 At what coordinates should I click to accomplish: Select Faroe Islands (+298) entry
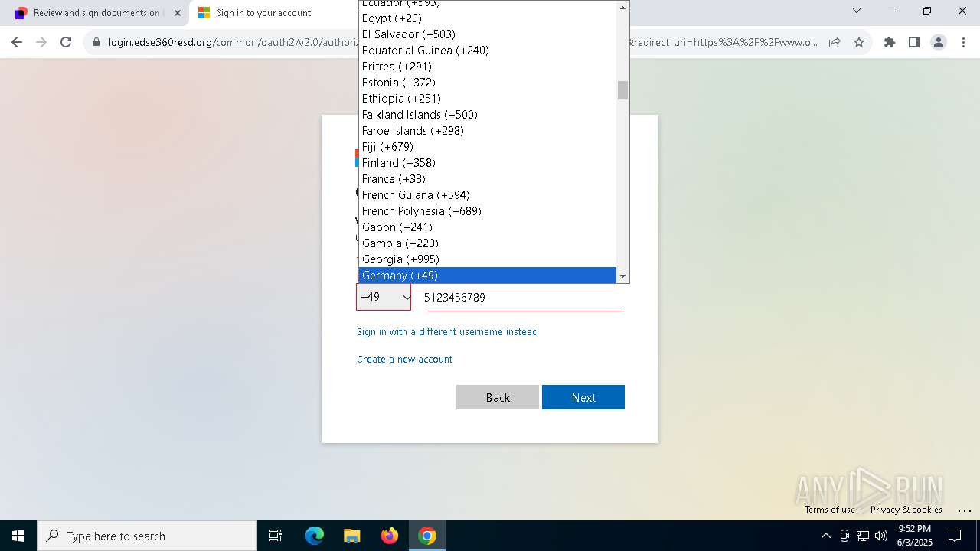[x=488, y=131]
